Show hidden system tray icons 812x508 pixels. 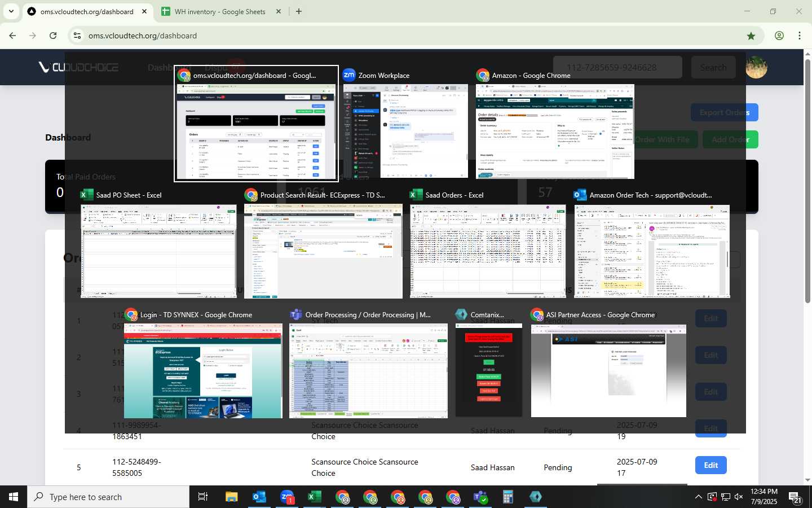click(698, 497)
